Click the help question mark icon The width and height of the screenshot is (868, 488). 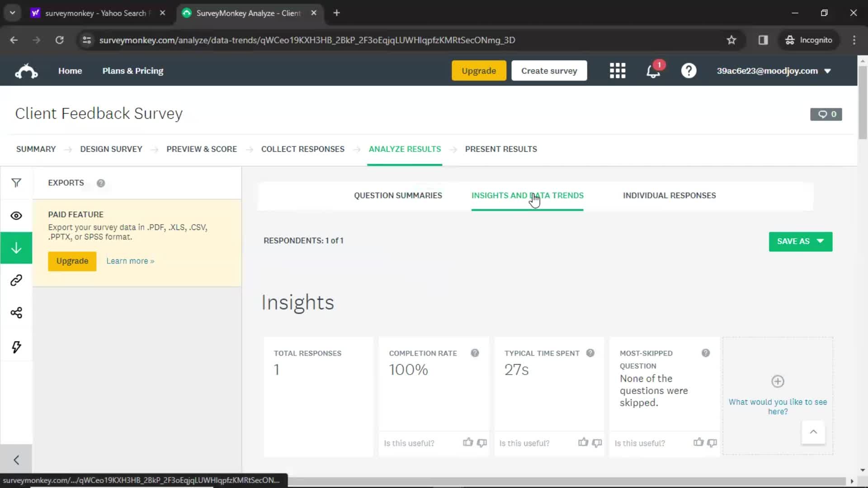tap(689, 71)
